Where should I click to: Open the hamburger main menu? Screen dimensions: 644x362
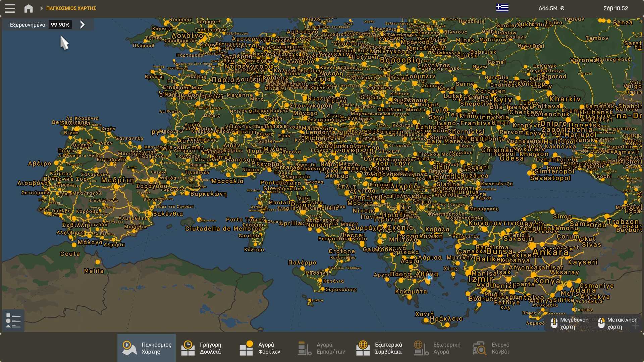[10, 8]
